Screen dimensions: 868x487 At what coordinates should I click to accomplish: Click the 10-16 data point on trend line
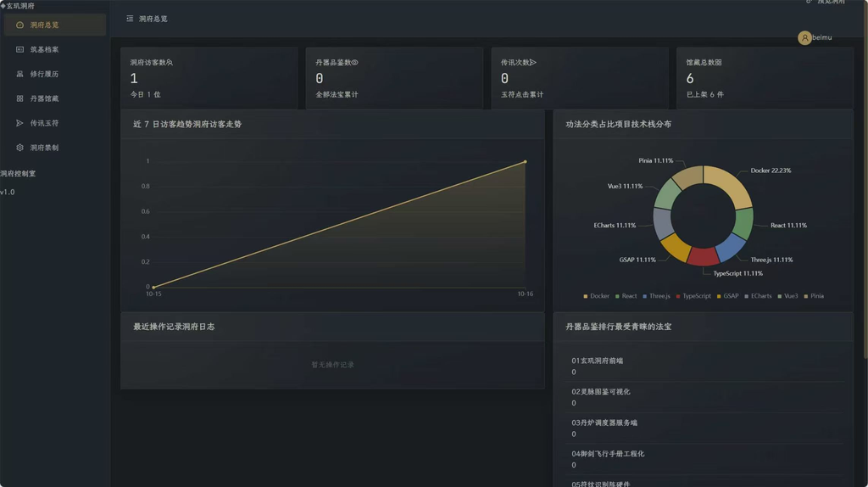pos(525,162)
